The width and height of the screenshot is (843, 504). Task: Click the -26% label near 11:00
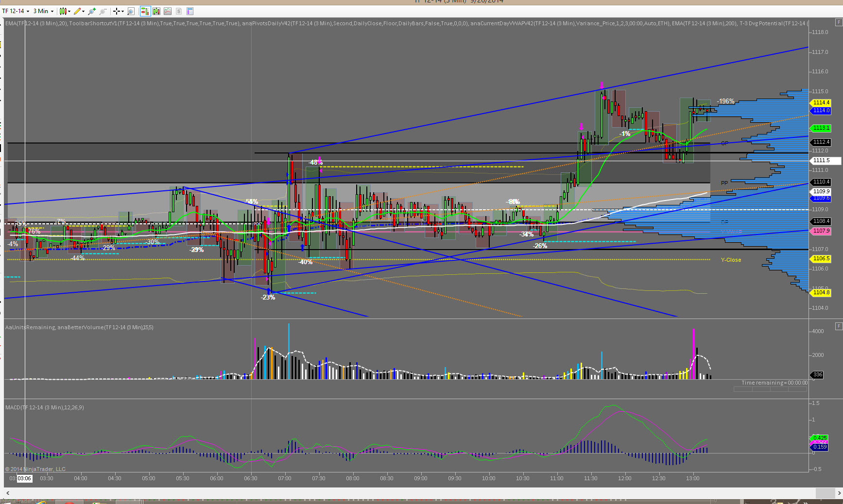click(540, 246)
